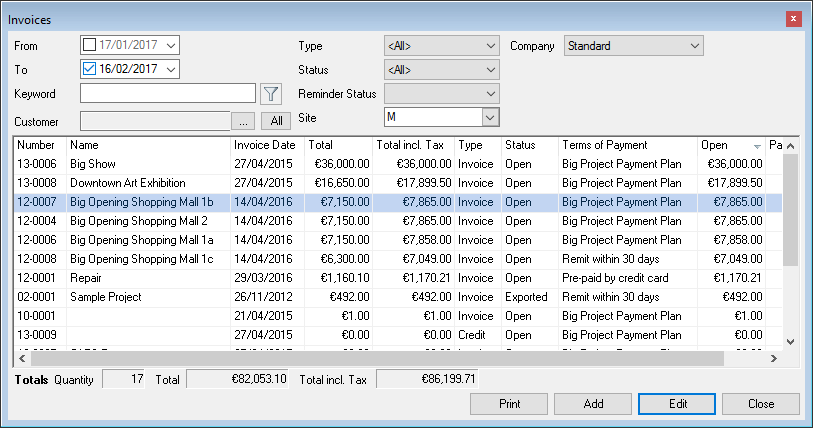Click the Add button
Screen dimensions: 813x428
(x=593, y=404)
